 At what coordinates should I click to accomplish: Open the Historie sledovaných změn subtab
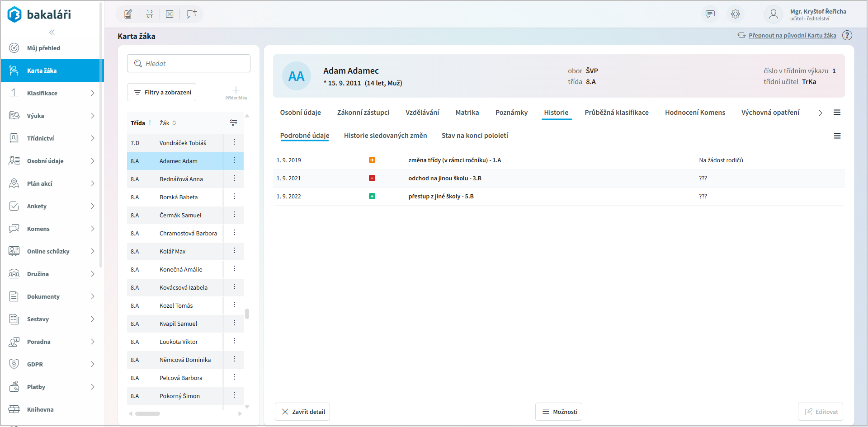point(385,136)
